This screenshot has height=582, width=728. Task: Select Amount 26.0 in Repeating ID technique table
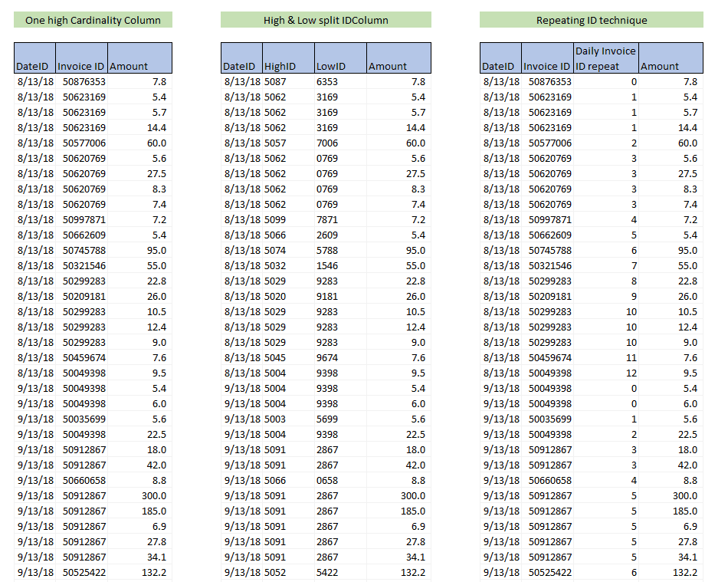tap(671, 296)
